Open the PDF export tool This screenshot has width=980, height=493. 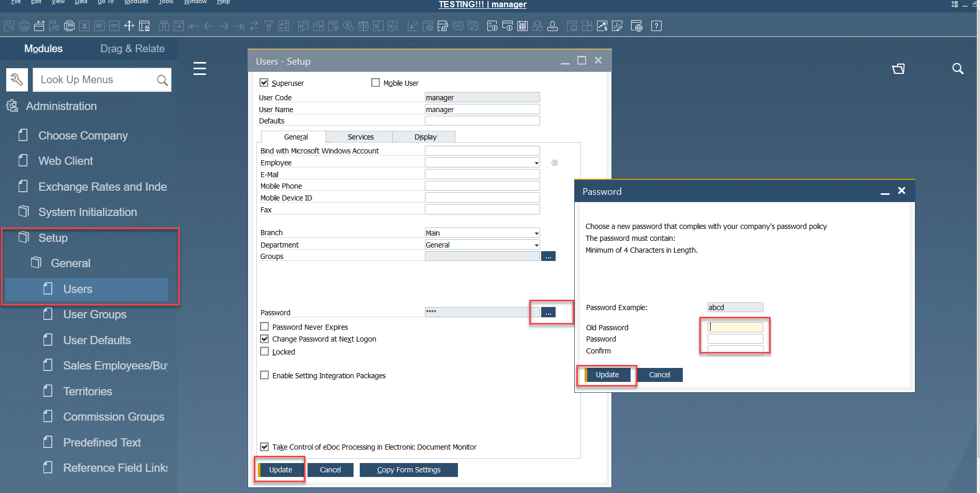(114, 26)
